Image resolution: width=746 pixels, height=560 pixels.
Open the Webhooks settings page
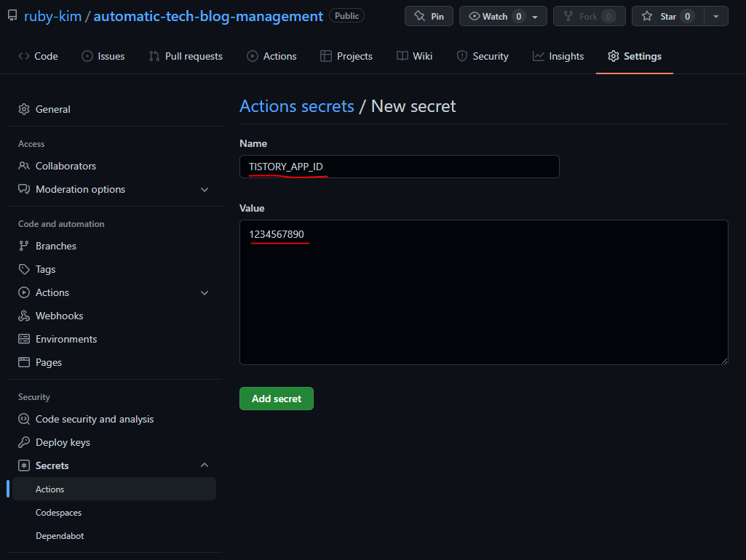(114, 316)
